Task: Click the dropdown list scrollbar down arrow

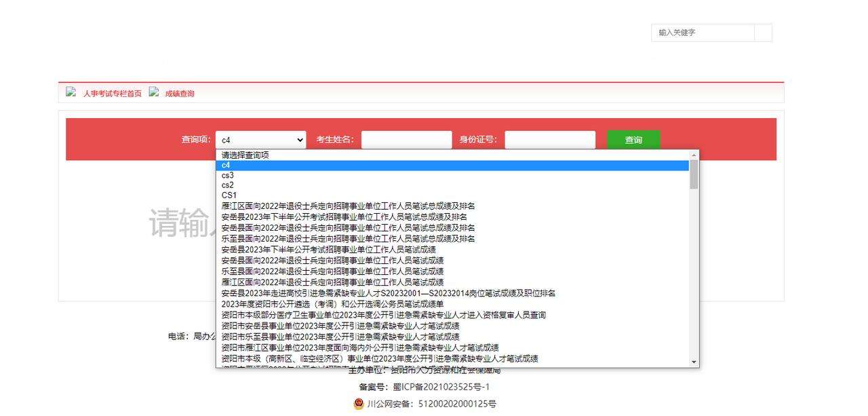Action: 694,362
